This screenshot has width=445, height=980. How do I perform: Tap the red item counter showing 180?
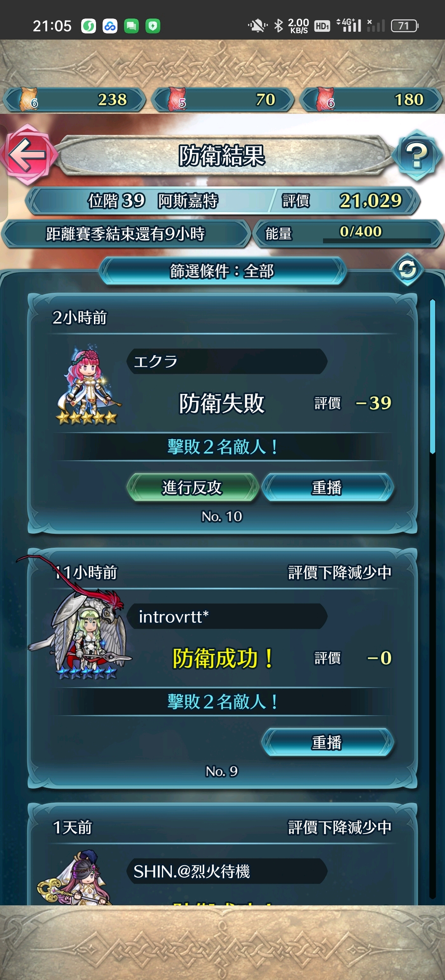pyautogui.click(x=371, y=100)
